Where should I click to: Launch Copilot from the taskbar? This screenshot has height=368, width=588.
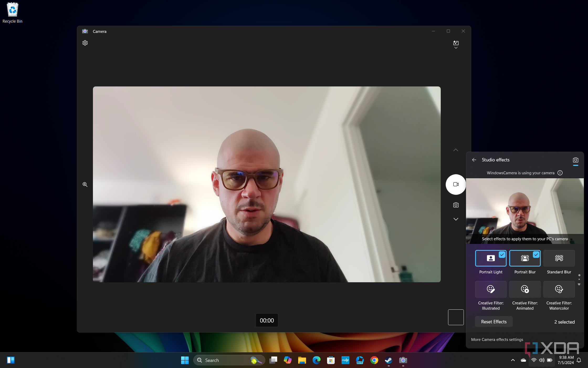(x=288, y=360)
